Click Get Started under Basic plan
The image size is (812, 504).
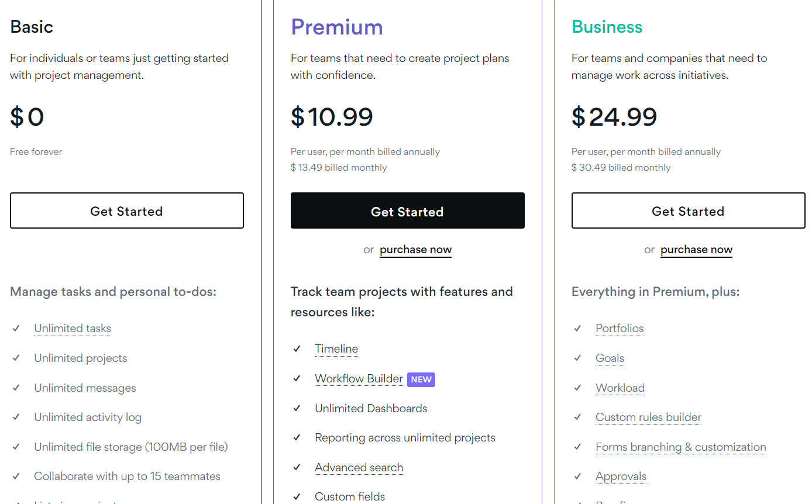click(126, 211)
